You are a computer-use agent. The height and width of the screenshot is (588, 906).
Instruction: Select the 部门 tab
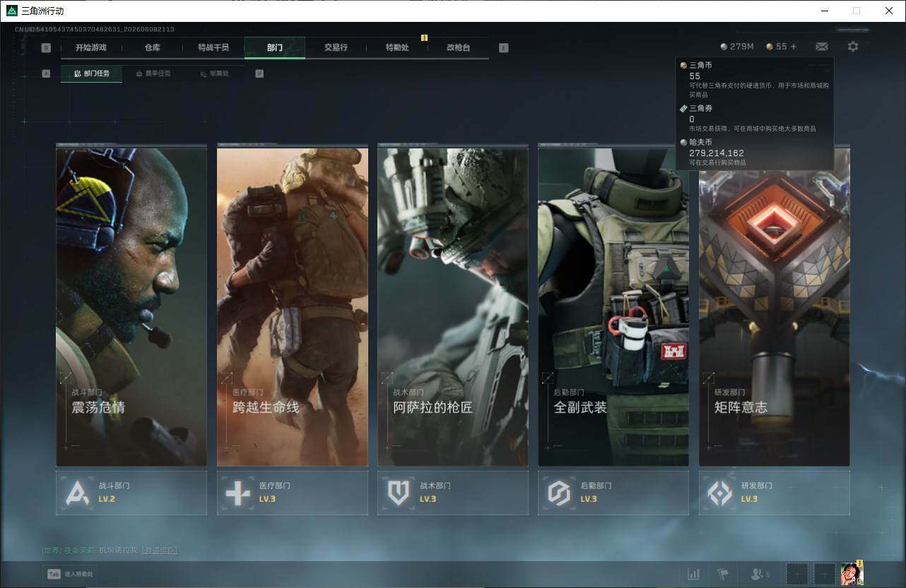275,47
